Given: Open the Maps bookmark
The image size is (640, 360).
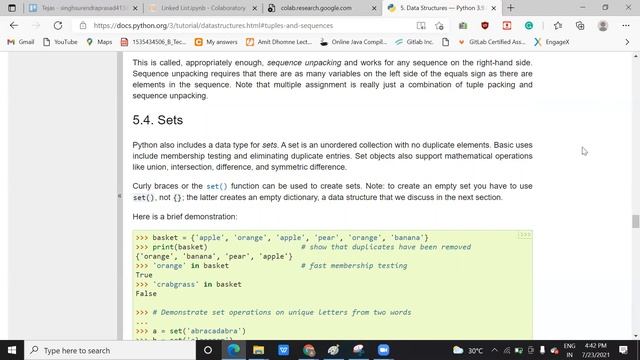Looking at the screenshot, I should pyautogui.click(x=99, y=42).
